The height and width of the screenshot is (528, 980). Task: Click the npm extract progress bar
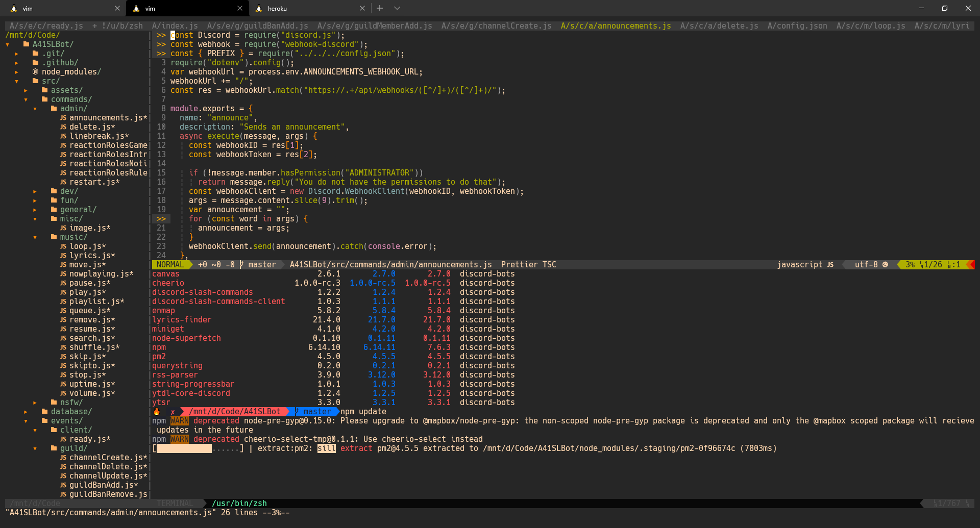[x=198, y=448]
